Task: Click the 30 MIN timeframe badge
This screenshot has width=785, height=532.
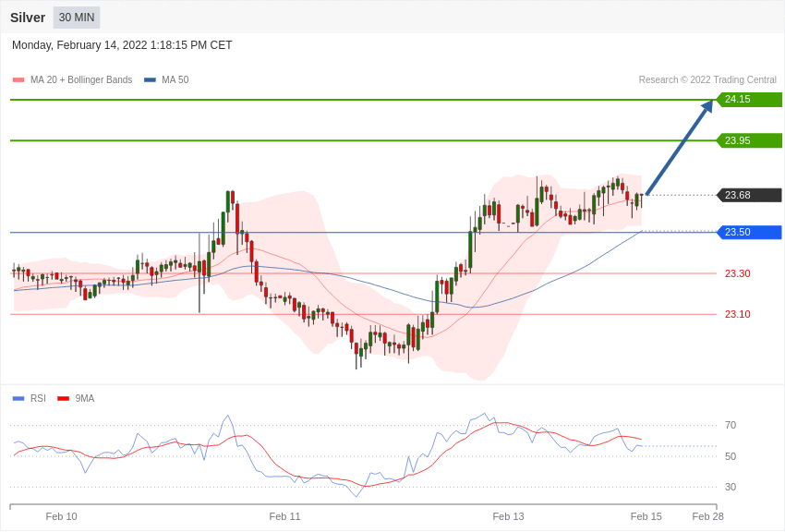Action: click(x=77, y=18)
